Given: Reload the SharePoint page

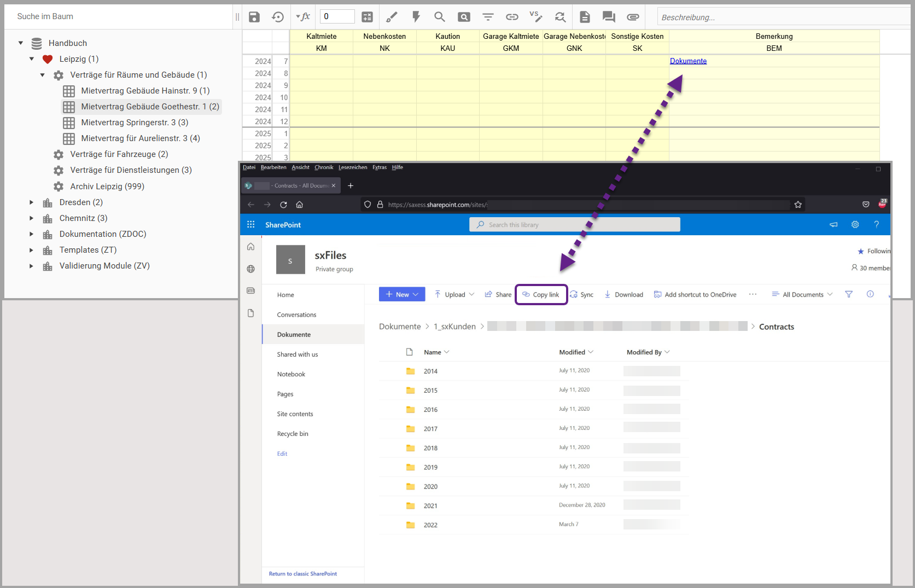Looking at the screenshot, I should point(283,205).
